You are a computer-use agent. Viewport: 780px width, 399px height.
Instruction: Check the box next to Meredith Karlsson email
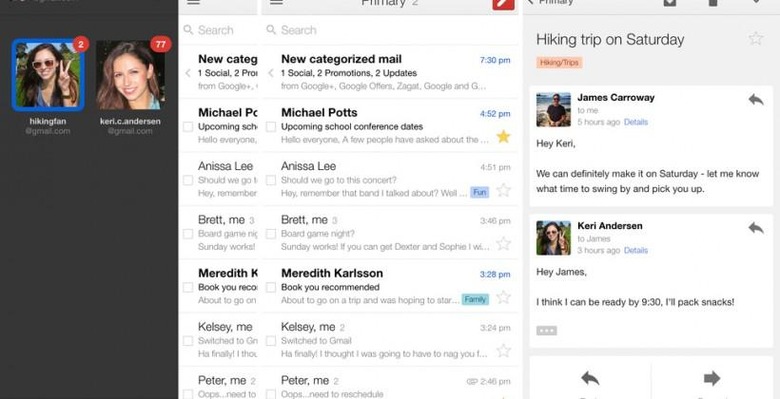(x=271, y=287)
